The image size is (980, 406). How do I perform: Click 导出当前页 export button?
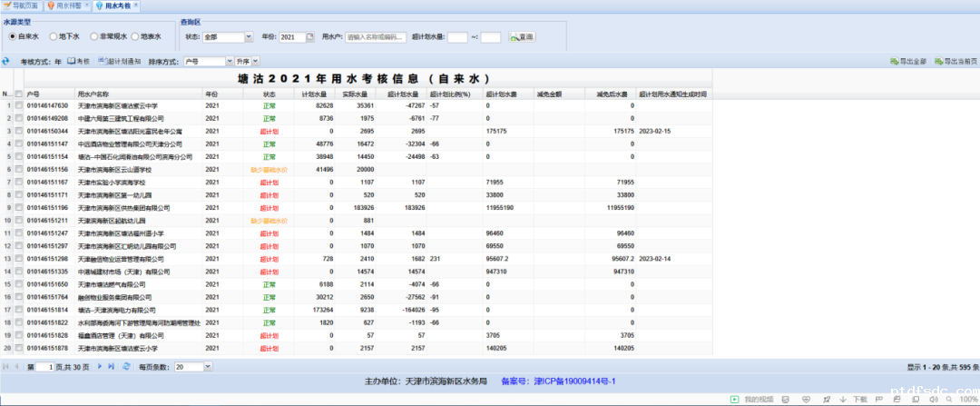click(956, 62)
